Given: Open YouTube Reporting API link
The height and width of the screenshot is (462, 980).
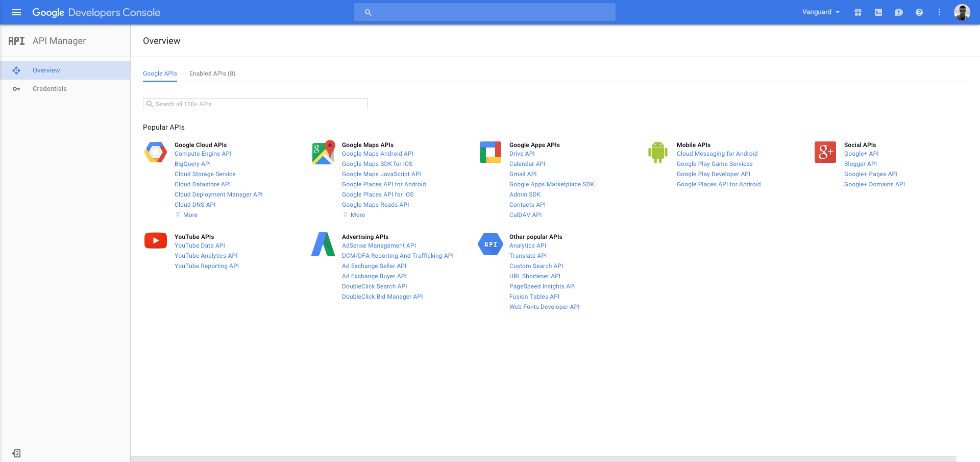Looking at the screenshot, I should coord(207,266).
